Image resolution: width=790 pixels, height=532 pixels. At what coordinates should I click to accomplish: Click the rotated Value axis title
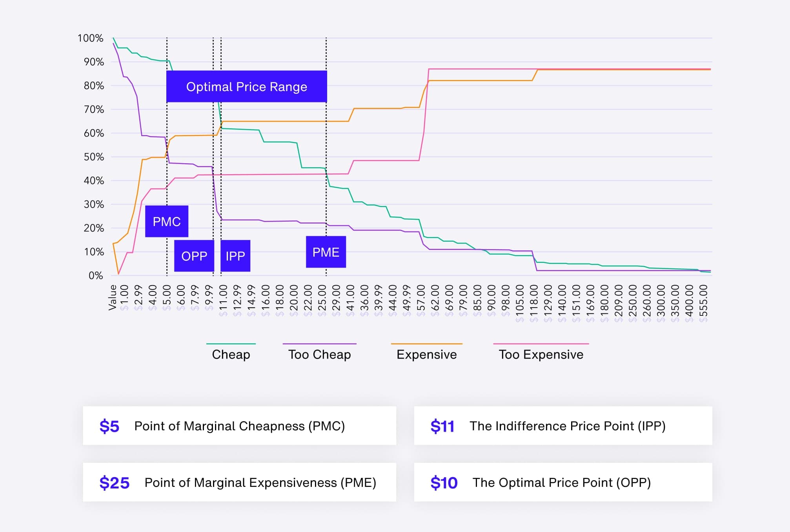[113, 297]
